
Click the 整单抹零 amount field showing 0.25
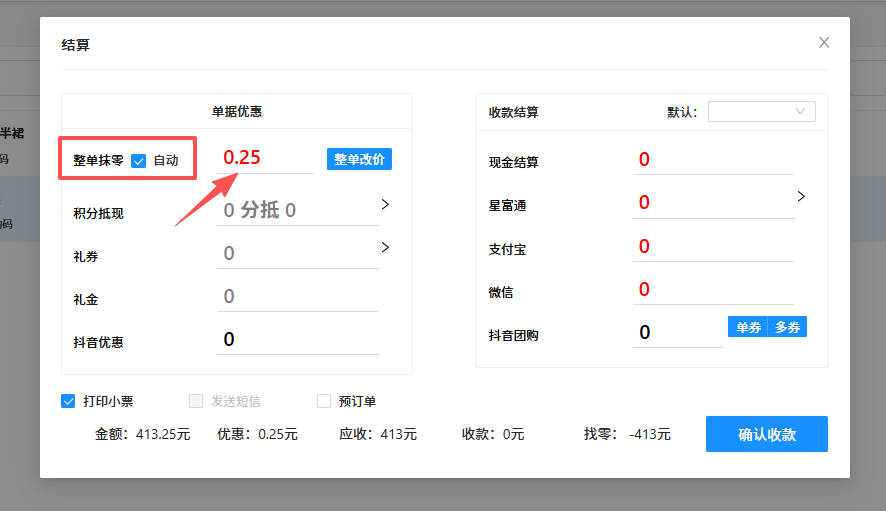[265, 158]
